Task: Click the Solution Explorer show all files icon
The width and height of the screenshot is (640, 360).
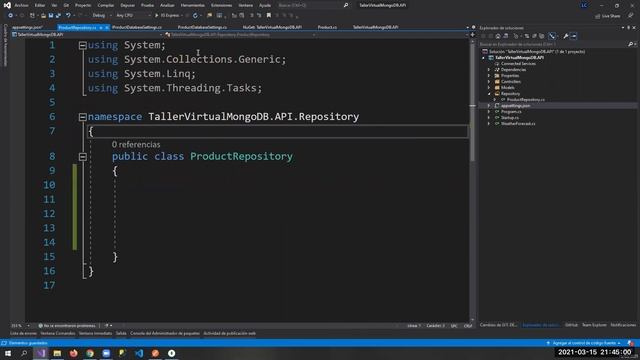Action: tap(542, 36)
